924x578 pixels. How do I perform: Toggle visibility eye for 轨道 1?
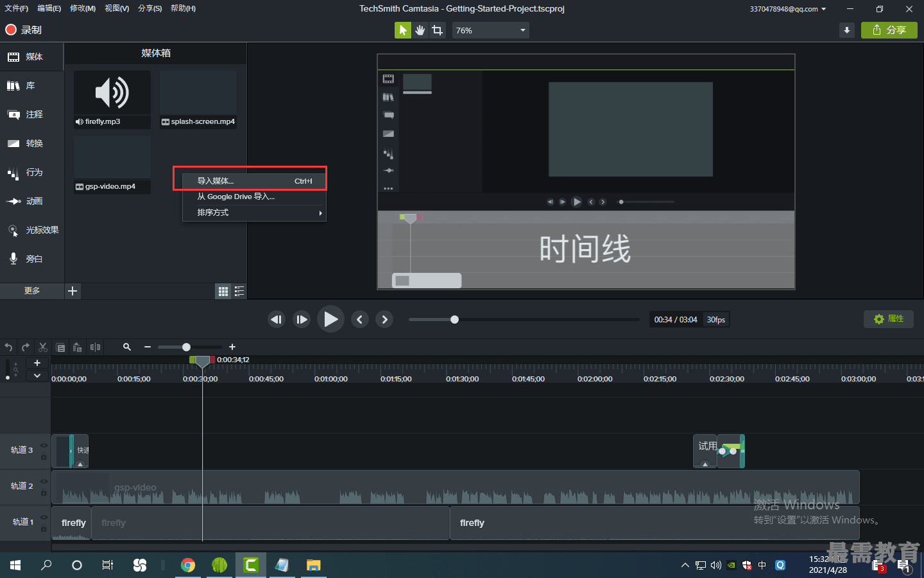click(44, 517)
